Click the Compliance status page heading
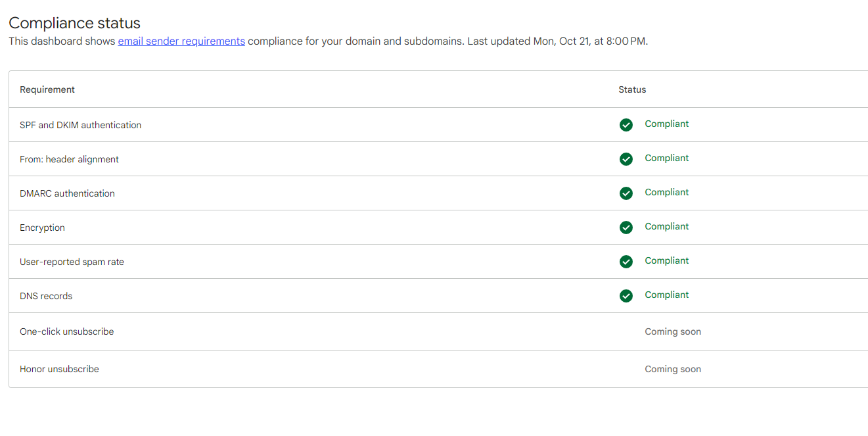The width and height of the screenshot is (868, 436). [74, 22]
